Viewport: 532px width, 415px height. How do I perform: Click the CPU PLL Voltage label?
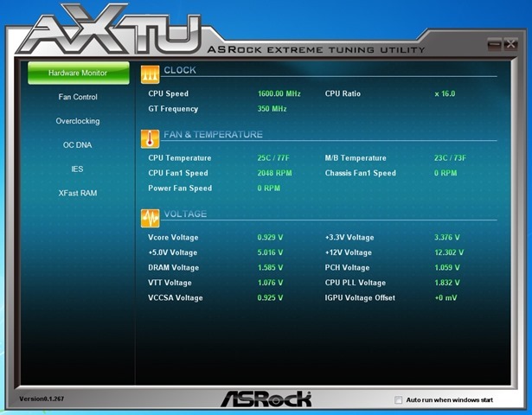(x=356, y=283)
